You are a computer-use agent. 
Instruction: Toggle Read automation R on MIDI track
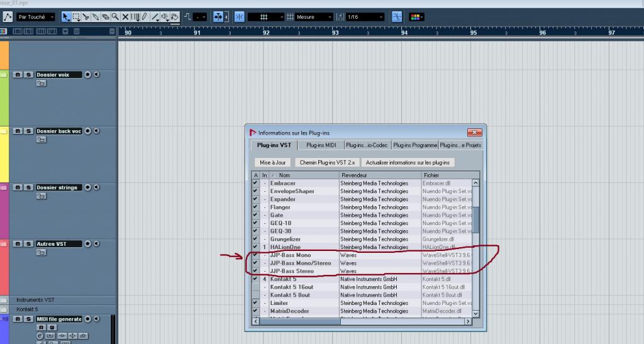41,327
